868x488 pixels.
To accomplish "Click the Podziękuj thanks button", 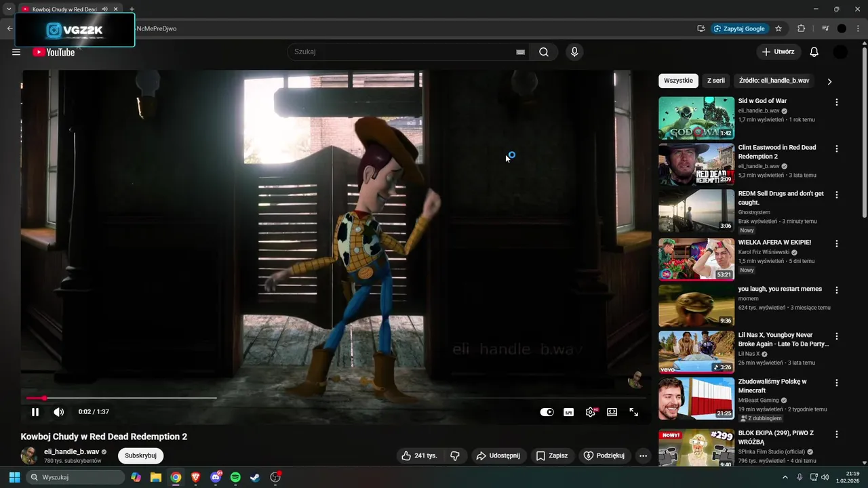I will point(604,455).
